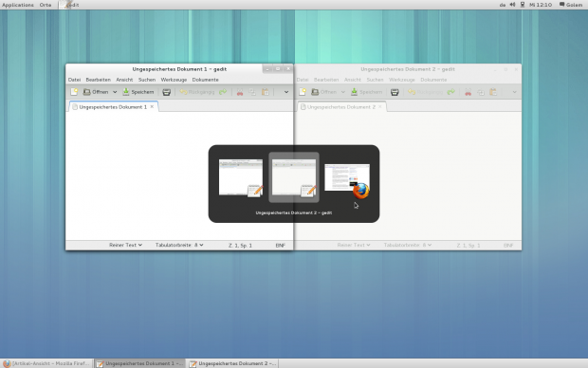Open Tabulatorbreite dropdown in Dokument 2 window
The image size is (588, 368).
tap(408, 245)
